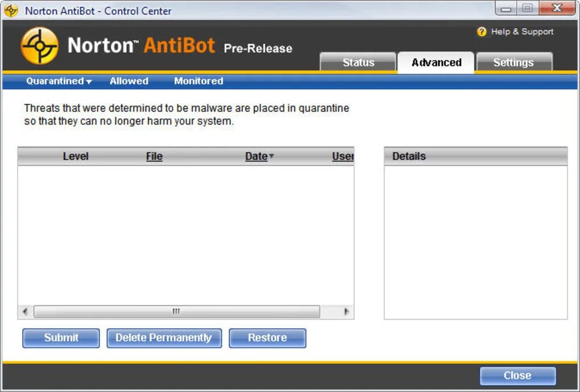Click the horizontal scrollbar right arrow

(x=346, y=311)
